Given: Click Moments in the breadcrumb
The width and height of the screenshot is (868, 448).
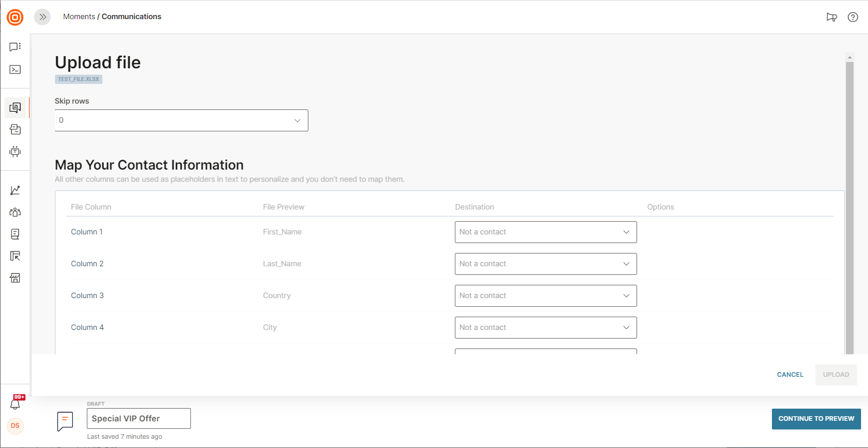Looking at the screenshot, I should (x=79, y=17).
